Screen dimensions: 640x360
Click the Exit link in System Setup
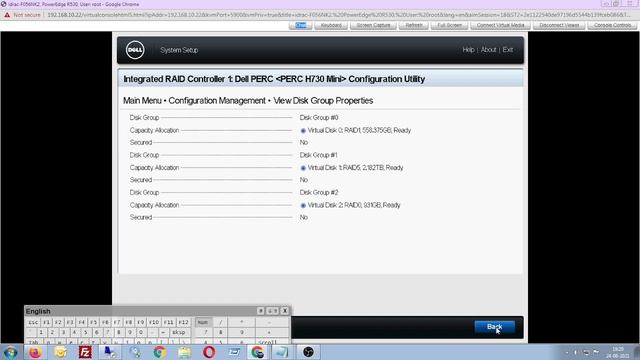tap(507, 50)
